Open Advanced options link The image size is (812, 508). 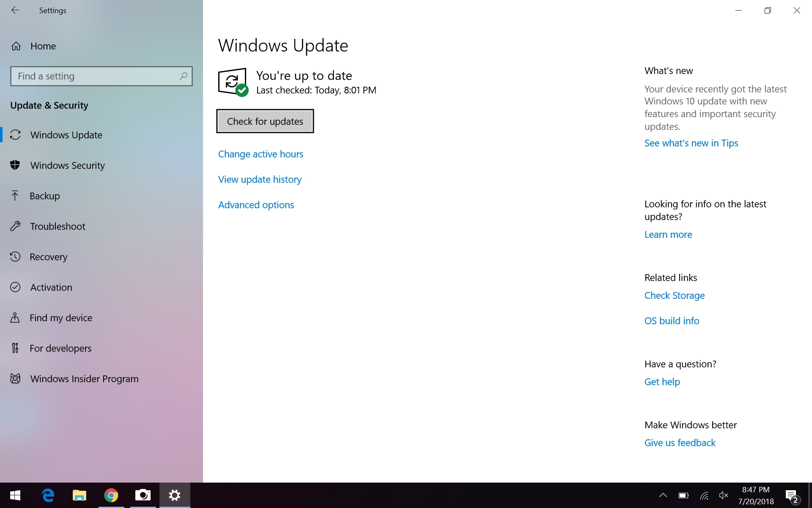(x=256, y=205)
